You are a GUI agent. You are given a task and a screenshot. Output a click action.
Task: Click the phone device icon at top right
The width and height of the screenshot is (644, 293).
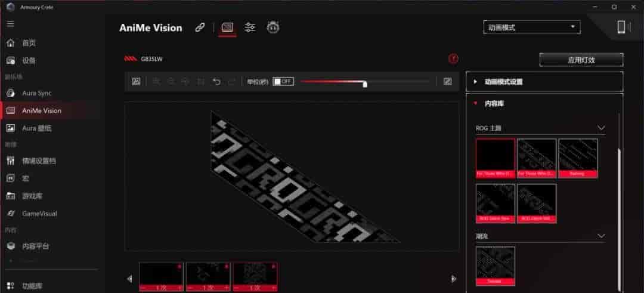click(621, 27)
